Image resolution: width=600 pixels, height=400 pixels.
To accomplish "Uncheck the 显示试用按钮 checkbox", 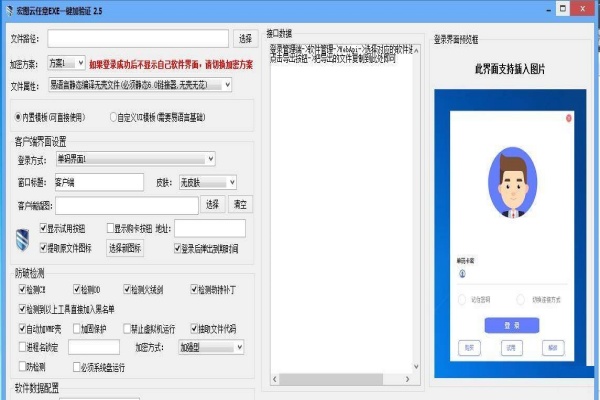I will [45, 229].
